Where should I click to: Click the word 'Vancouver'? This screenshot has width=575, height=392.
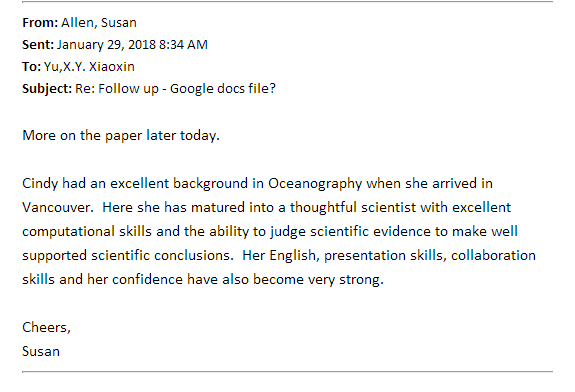(56, 208)
